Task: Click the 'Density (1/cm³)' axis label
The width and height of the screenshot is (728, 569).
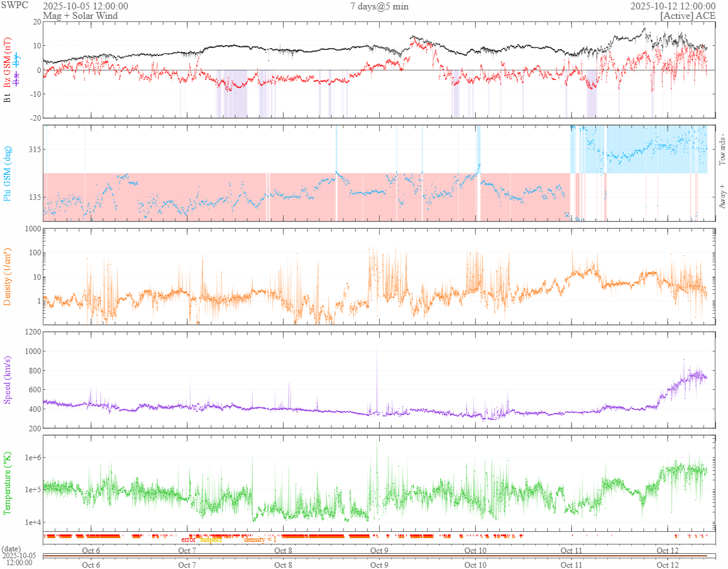Action: pyautogui.click(x=7, y=277)
